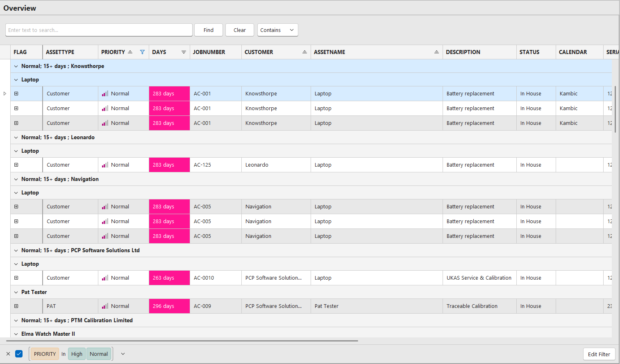Click the vertical scrollbar thumb
The image size is (620, 364).
coord(615,109)
